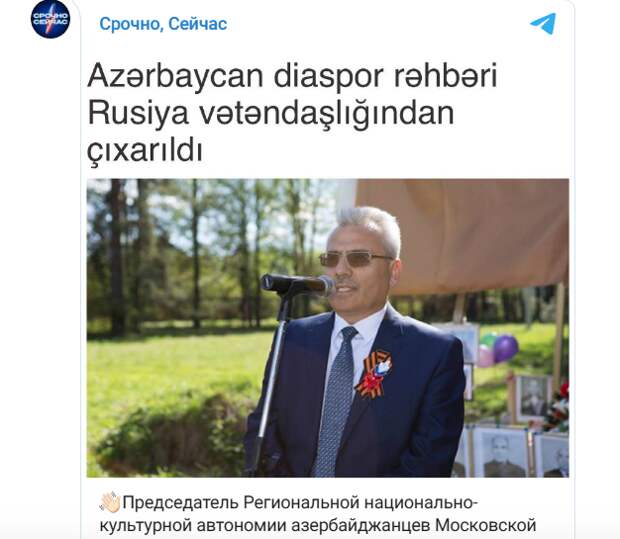Click the caption word Московской

tap(486, 526)
